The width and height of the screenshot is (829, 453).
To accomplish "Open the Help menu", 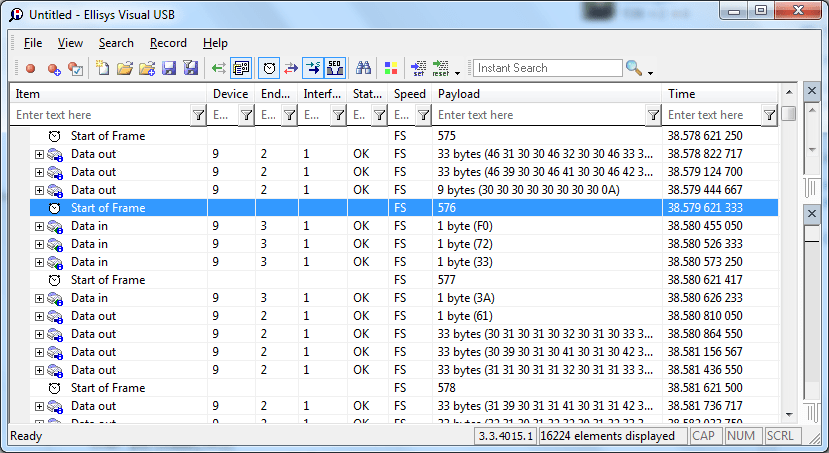I will (x=215, y=43).
